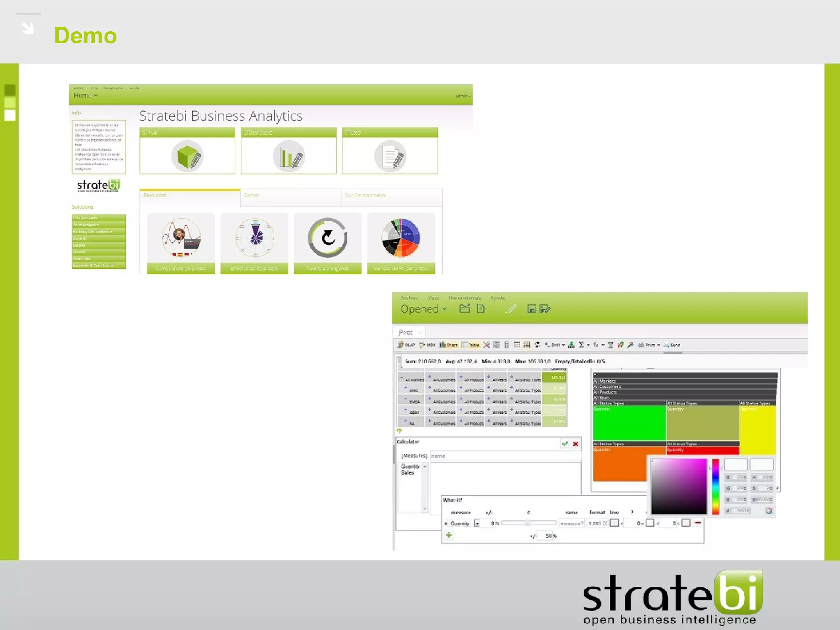Switch to the Demos tab
This screenshot has width=840, height=630.
[x=251, y=195]
